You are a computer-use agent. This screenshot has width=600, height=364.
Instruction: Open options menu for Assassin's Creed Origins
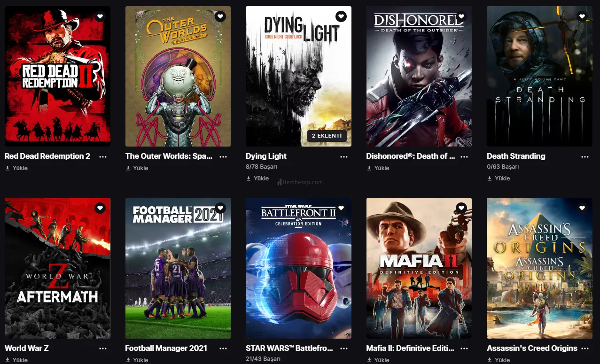585,349
